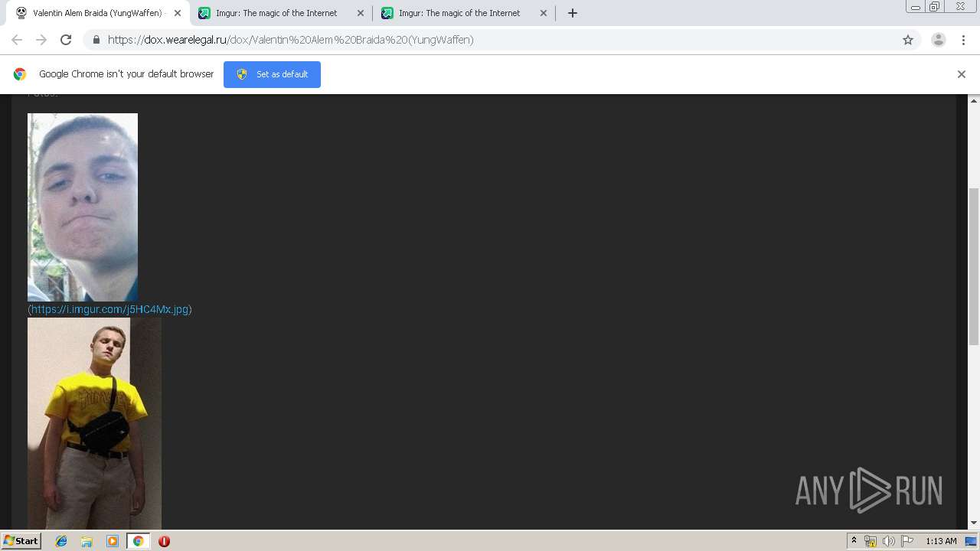Open the media player taskbar icon
This screenshot has width=980, height=551.
coord(113,541)
